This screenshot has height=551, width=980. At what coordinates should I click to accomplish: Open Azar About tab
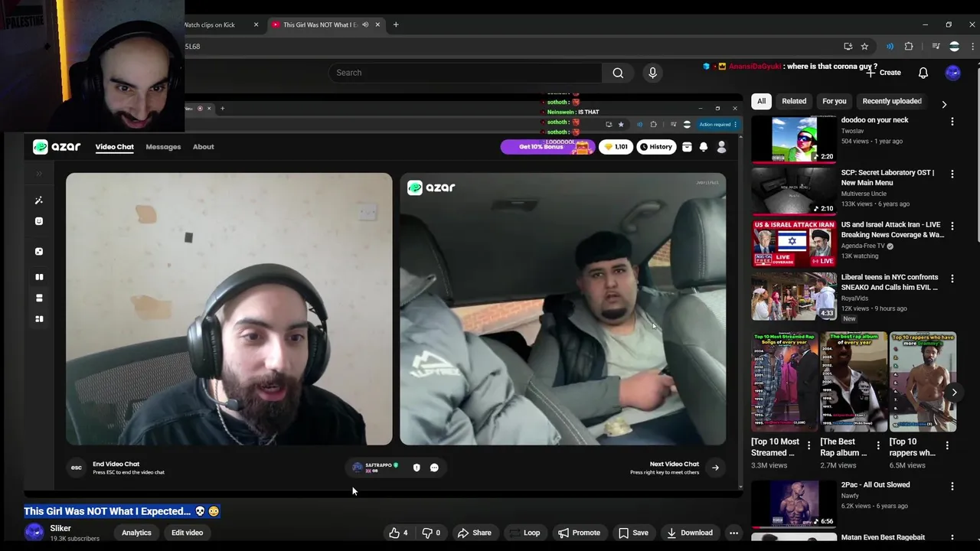[203, 147]
